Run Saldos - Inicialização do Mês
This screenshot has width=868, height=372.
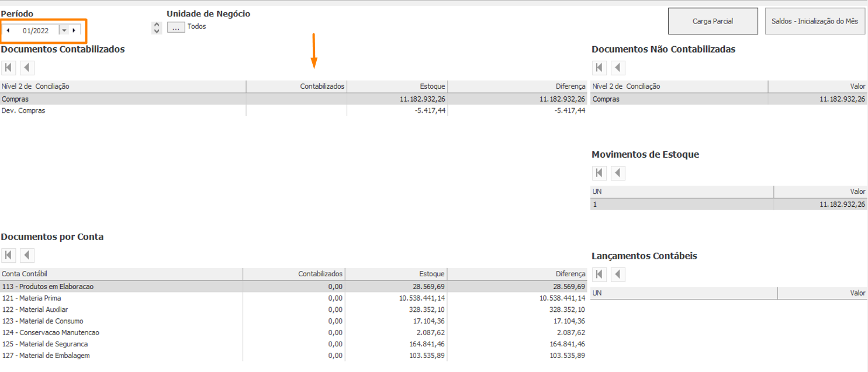click(814, 21)
